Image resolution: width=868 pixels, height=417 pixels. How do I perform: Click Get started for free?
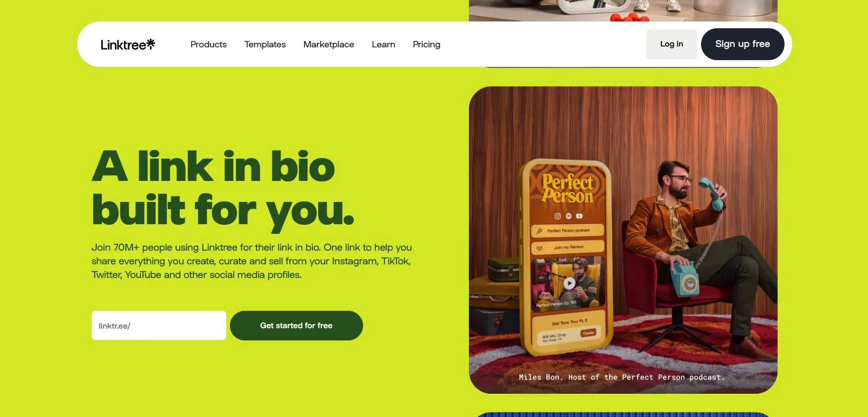[296, 325]
